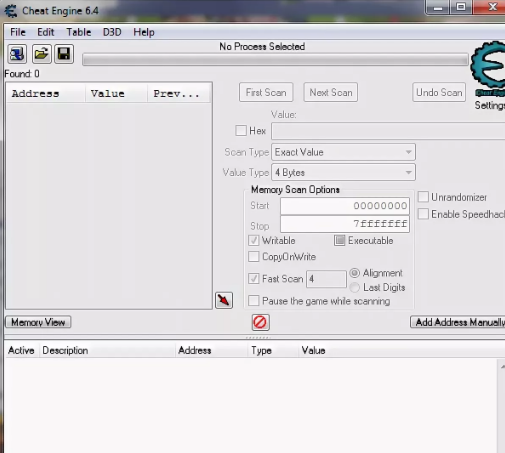Open the process list icon
Image resolution: width=505 pixels, height=453 pixels.
pos(17,54)
